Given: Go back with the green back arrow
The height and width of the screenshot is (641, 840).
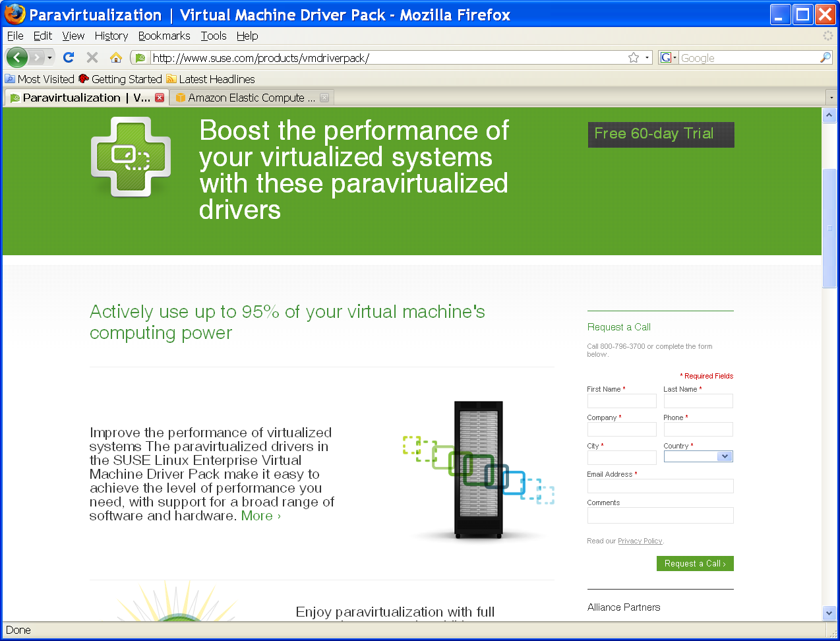Looking at the screenshot, I should [x=16, y=57].
